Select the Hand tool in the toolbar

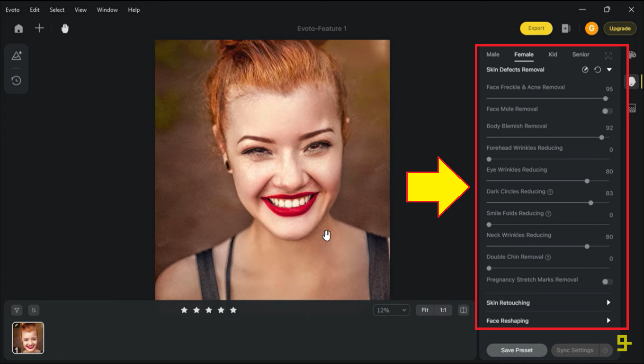point(64,28)
